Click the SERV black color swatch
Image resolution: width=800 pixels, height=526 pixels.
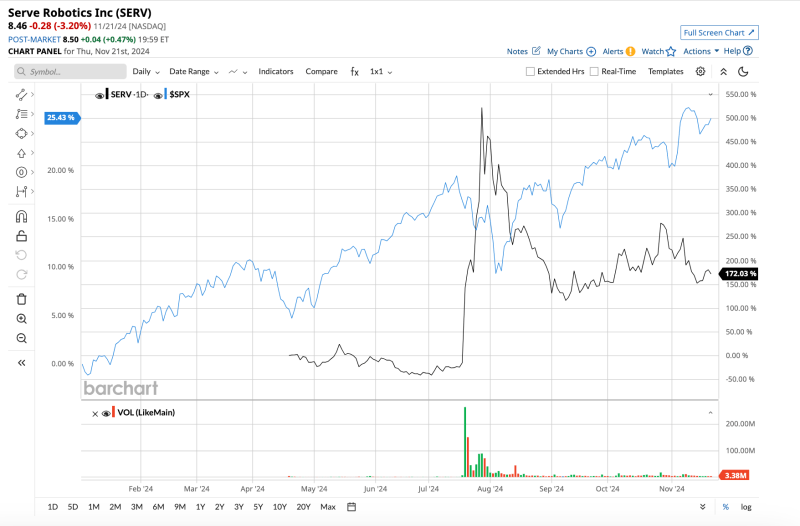pyautogui.click(x=107, y=94)
